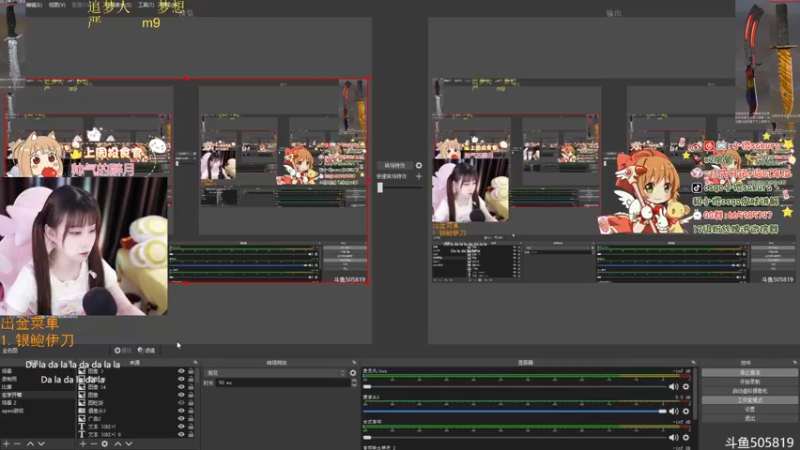Open gear next to center 转场特效 button
Image resolution: width=800 pixels, height=450 pixels.
click(419, 165)
